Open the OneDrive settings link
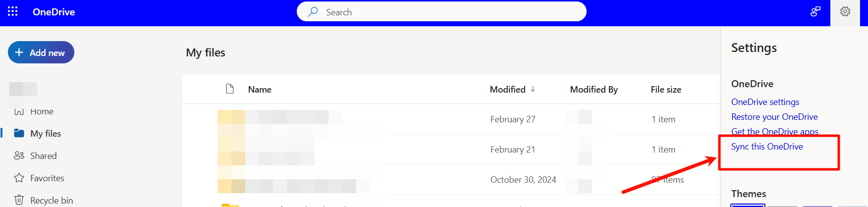Image resolution: width=868 pixels, height=207 pixels. pyautogui.click(x=765, y=102)
